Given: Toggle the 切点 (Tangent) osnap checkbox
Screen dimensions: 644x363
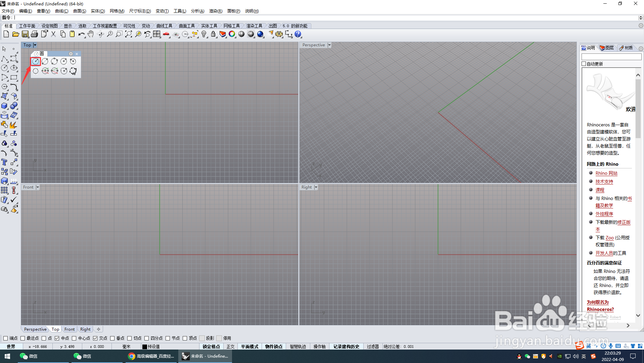Looking at the screenshot, I should pos(130,338).
